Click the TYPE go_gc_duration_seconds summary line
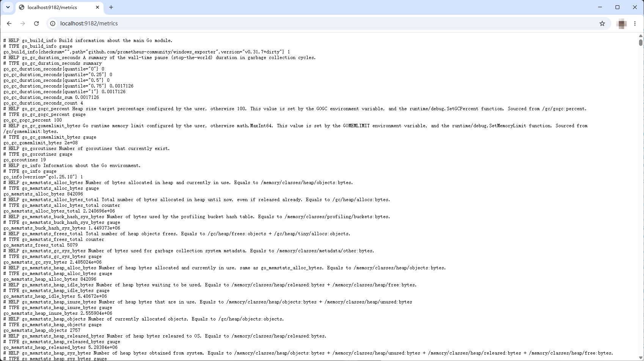Viewport: 644px width, 361px height. coord(53,63)
